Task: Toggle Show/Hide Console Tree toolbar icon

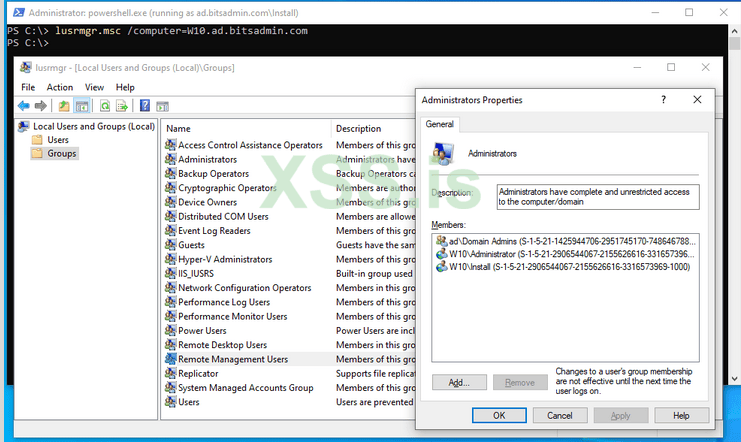Action: pyautogui.click(x=82, y=106)
